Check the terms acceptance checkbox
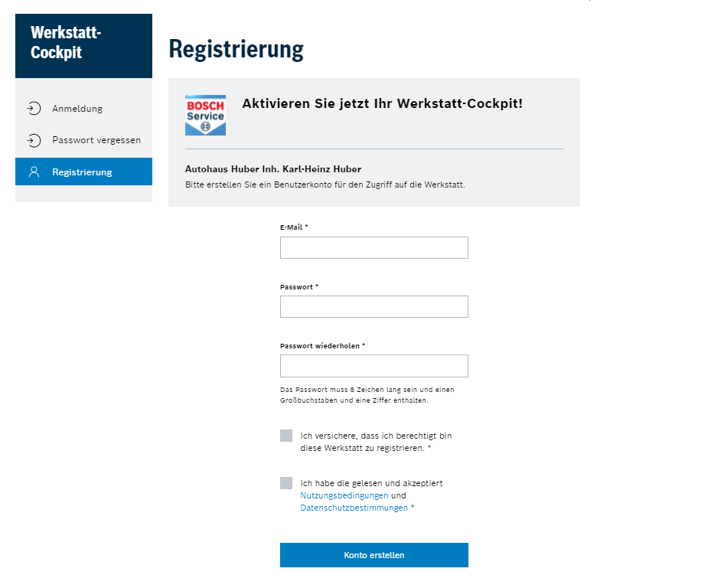The height and width of the screenshot is (588, 721). (286, 483)
